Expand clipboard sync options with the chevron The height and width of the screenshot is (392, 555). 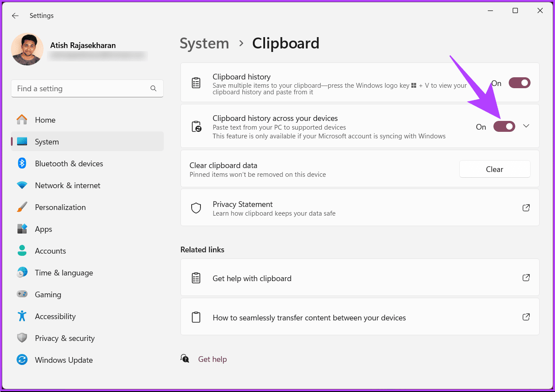tap(526, 126)
